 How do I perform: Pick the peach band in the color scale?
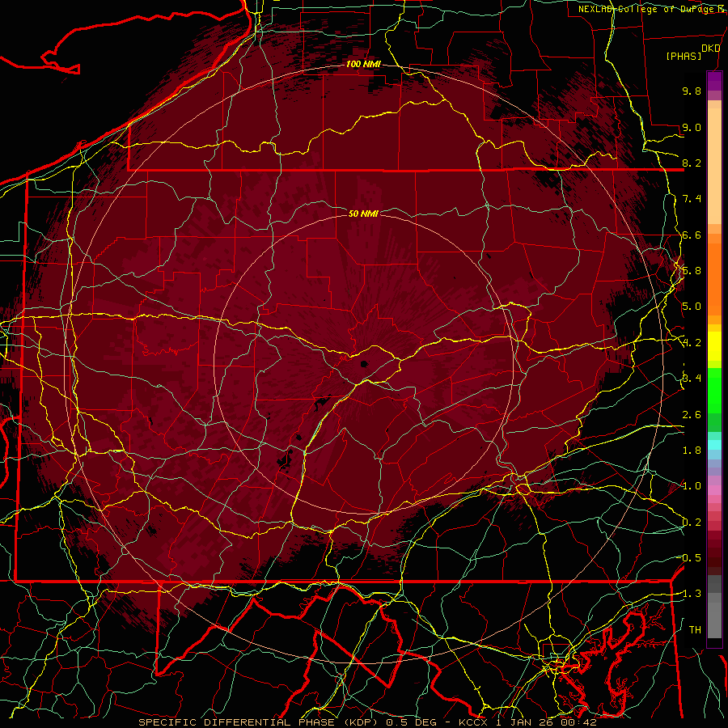tap(714, 167)
